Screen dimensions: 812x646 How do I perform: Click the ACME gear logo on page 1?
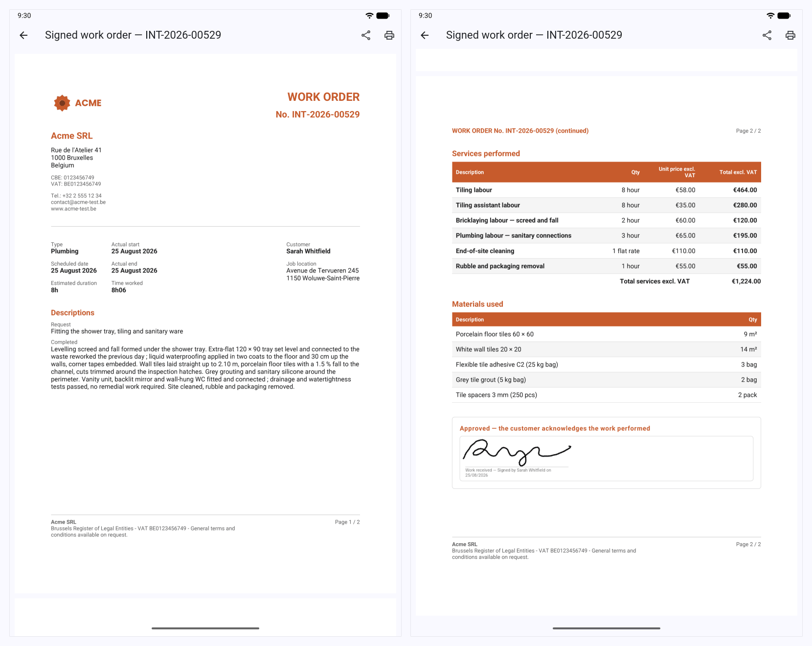coord(62,103)
